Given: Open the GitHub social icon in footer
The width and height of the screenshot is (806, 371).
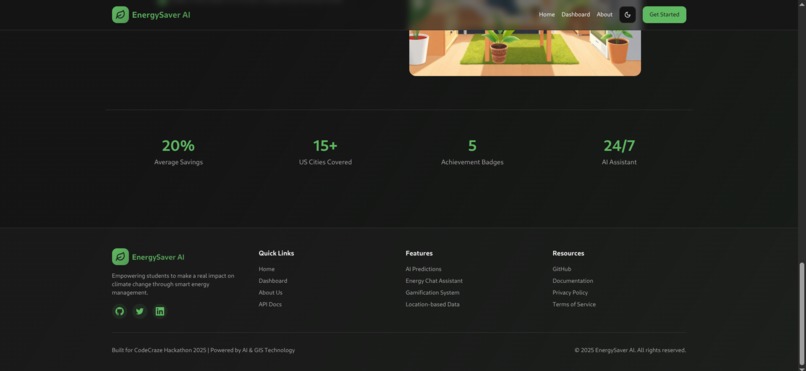Looking at the screenshot, I should click(120, 311).
